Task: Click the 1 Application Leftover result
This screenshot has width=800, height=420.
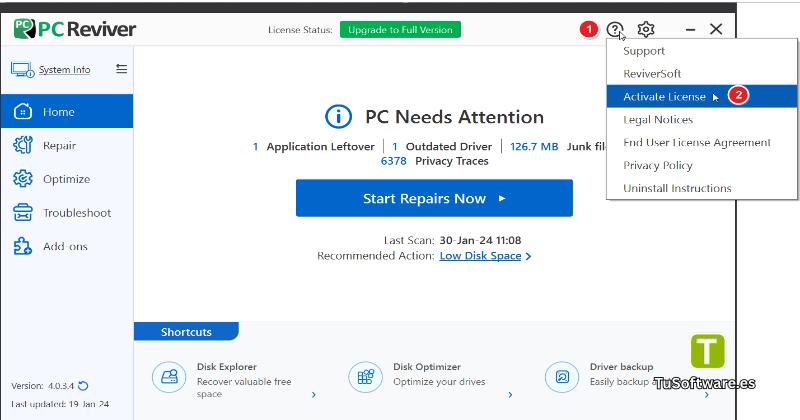Action: [314, 146]
